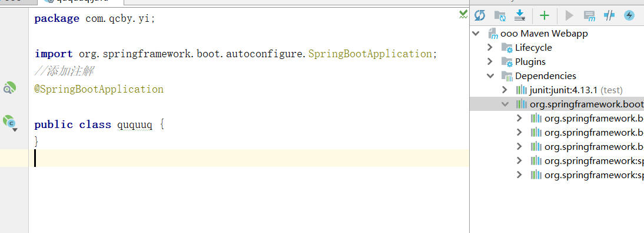
Task: Click the Reimport All Maven Projects icon
Action: pos(479,16)
